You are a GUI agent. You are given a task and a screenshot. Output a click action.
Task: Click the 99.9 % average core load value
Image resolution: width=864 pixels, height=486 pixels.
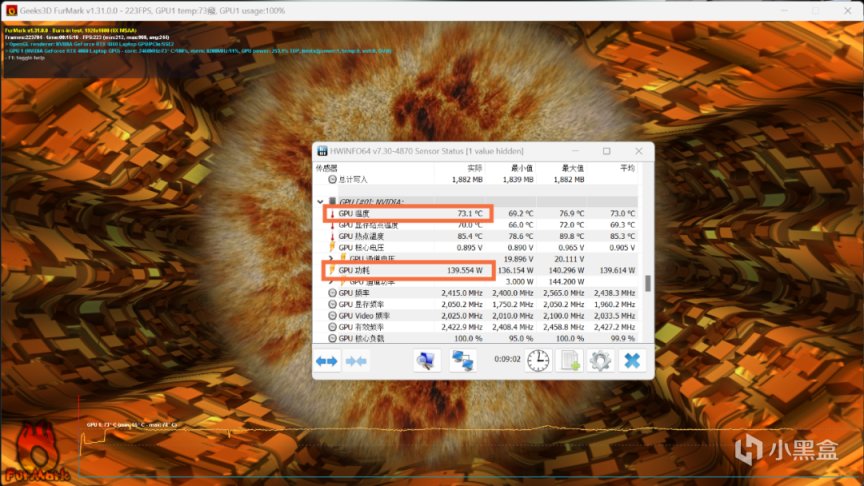click(623, 338)
